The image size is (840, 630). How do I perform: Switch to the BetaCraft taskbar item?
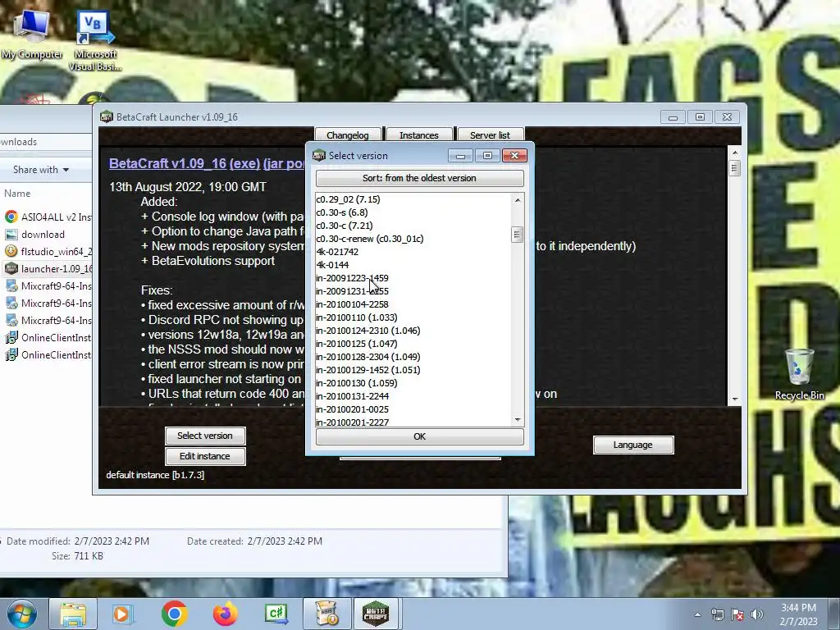point(376,614)
